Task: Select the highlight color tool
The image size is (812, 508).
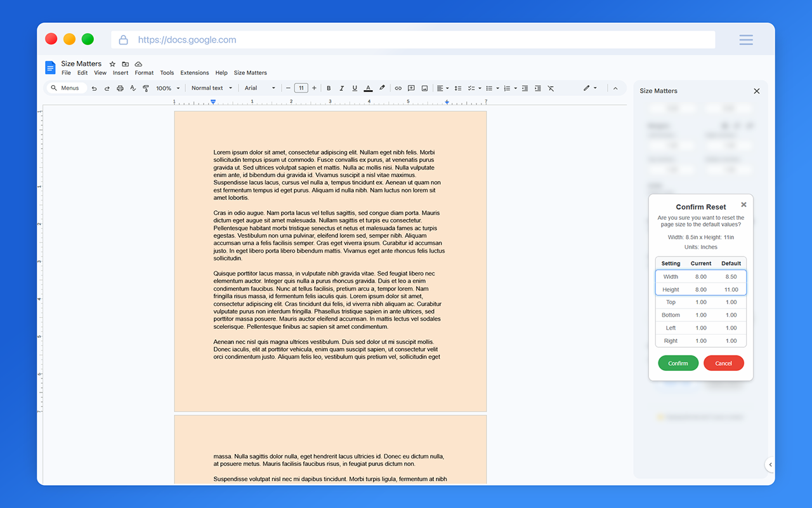Action: pos(381,88)
